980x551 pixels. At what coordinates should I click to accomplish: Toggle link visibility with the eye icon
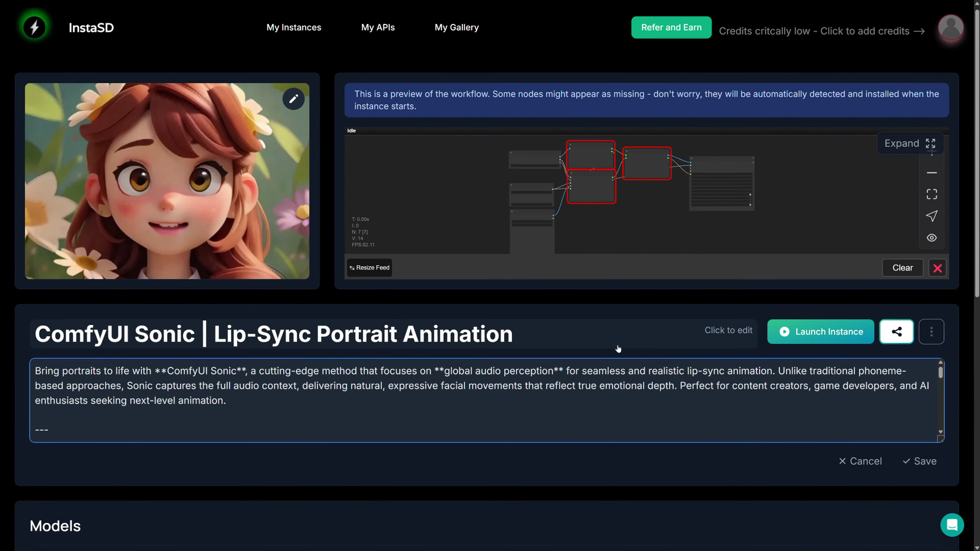click(x=932, y=238)
